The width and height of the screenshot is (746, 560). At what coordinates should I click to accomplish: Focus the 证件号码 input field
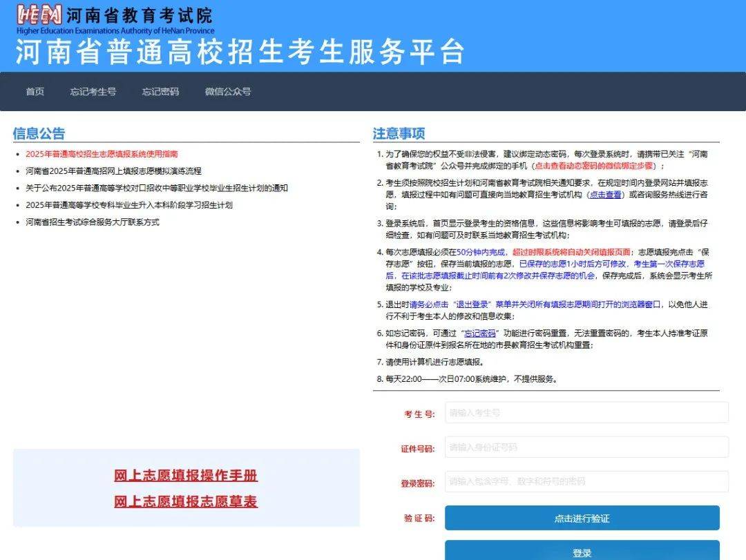point(586,447)
